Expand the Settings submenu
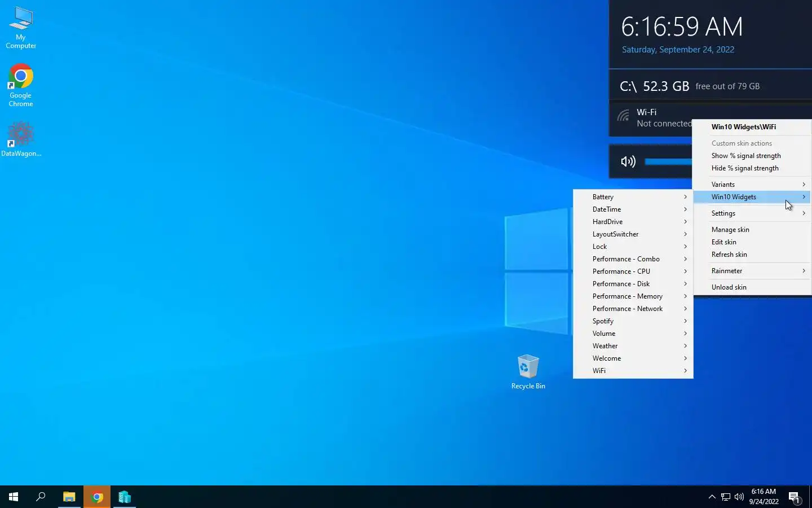Screen dimensions: 812x508 pyautogui.click(x=752, y=213)
